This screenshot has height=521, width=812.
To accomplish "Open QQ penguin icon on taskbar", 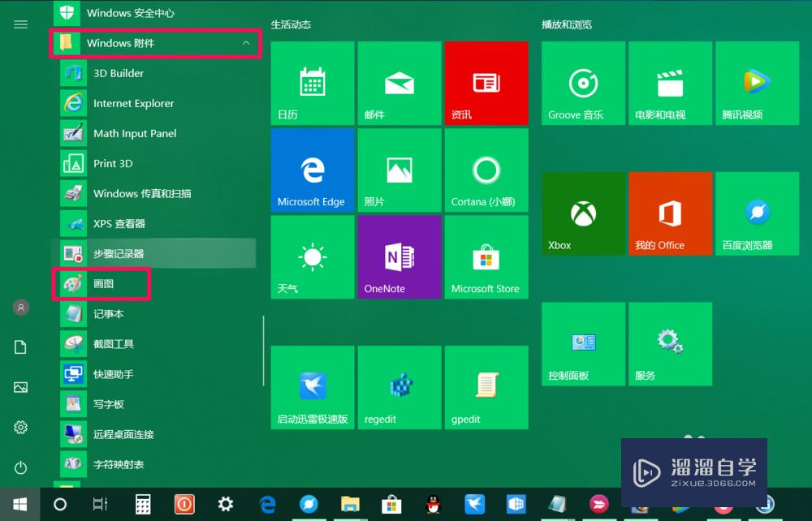I will tap(433, 504).
